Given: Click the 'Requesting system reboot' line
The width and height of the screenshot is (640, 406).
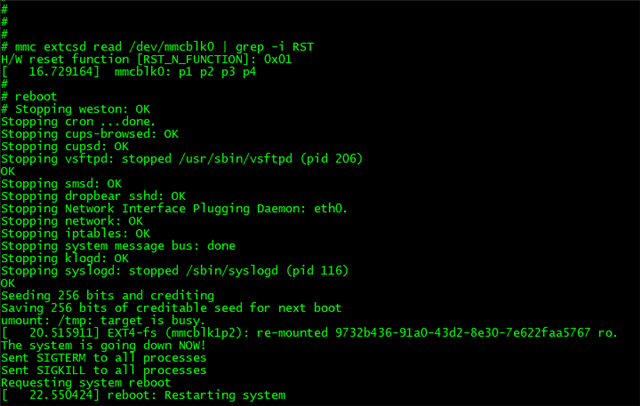Looking at the screenshot, I should (x=86, y=383).
